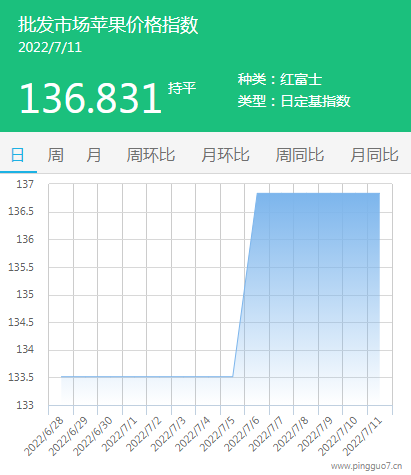Open the 周同比 tab
Image resolution: width=411 pixels, height=475 pixels.
click(300, 155)
